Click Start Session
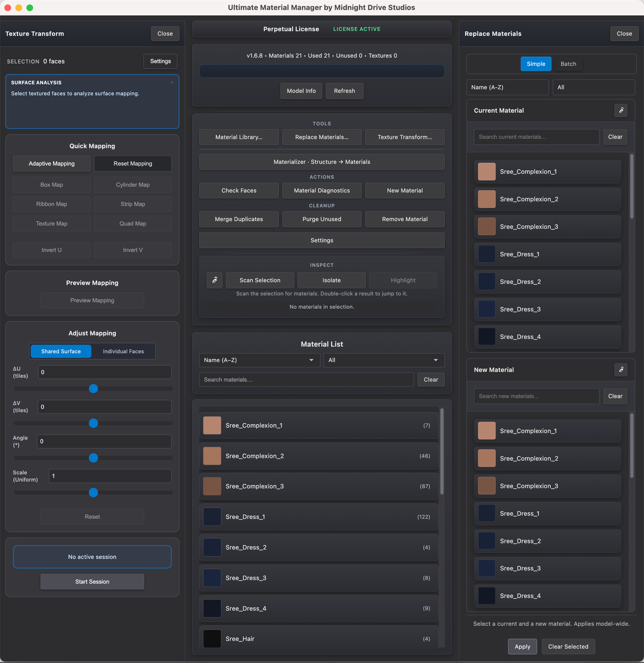644x663 pixels. 92,582
